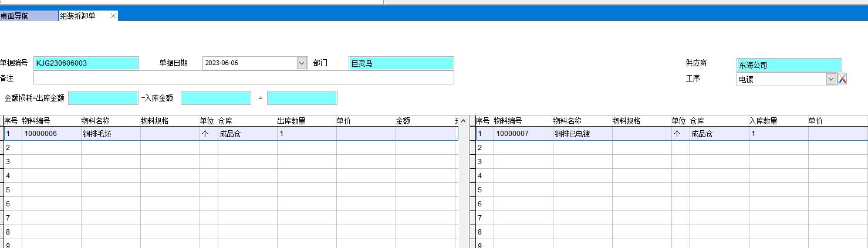Click the 出库金额 amount field

click(x=103, y=98)
